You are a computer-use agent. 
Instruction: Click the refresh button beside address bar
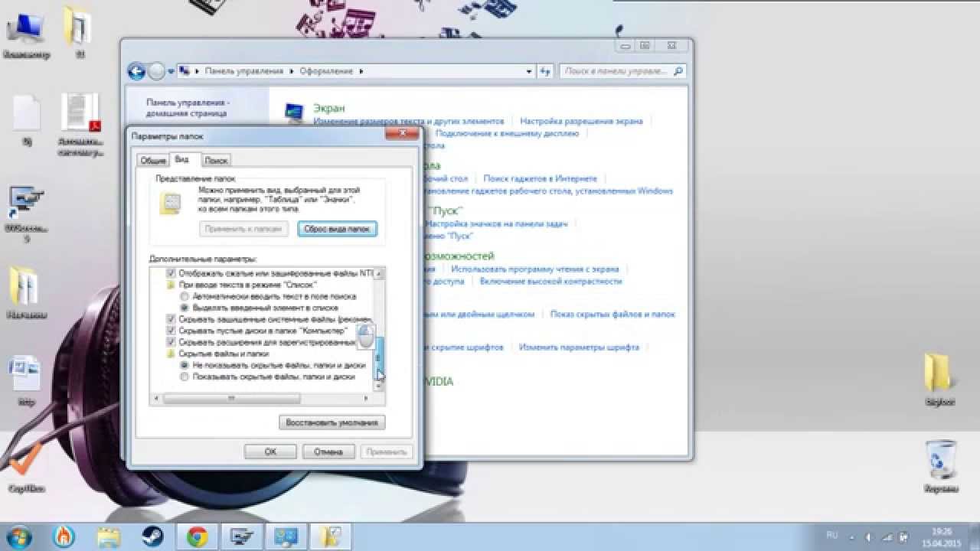545,71
